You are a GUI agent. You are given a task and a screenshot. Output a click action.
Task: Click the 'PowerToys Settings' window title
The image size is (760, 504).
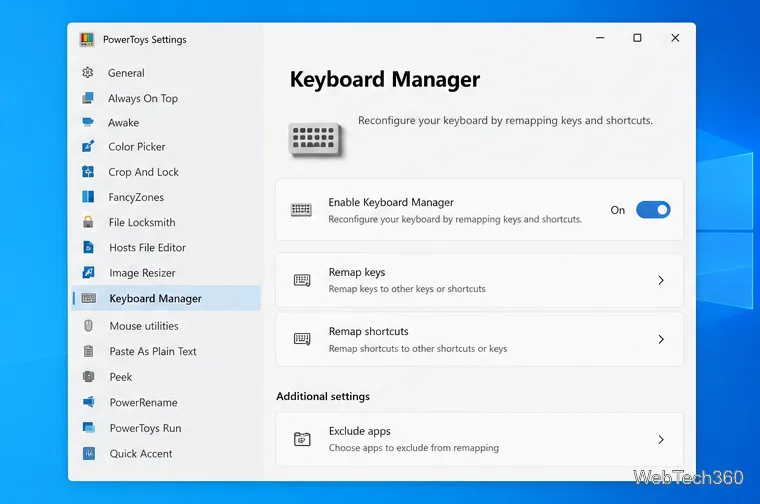(x=144, y=40)
